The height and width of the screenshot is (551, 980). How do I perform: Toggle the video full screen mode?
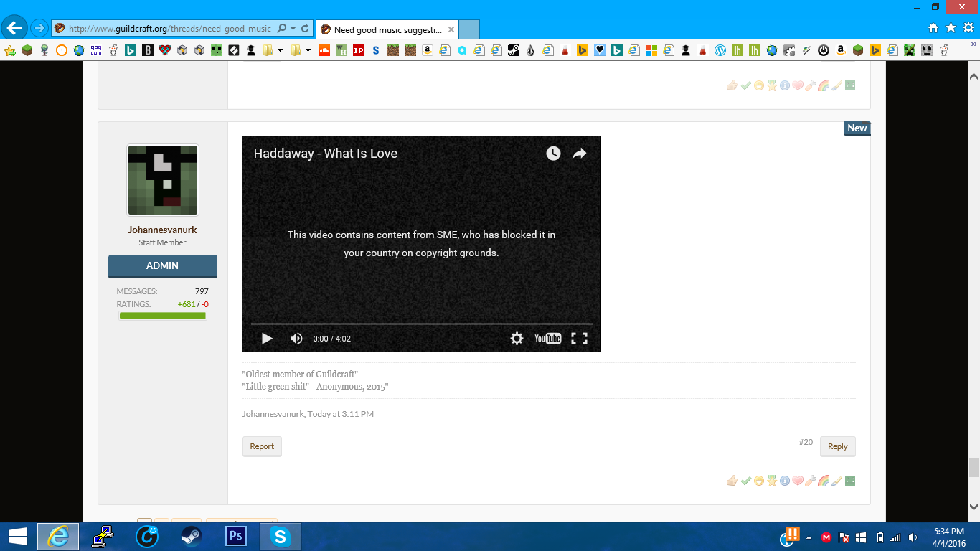(579, 339)
